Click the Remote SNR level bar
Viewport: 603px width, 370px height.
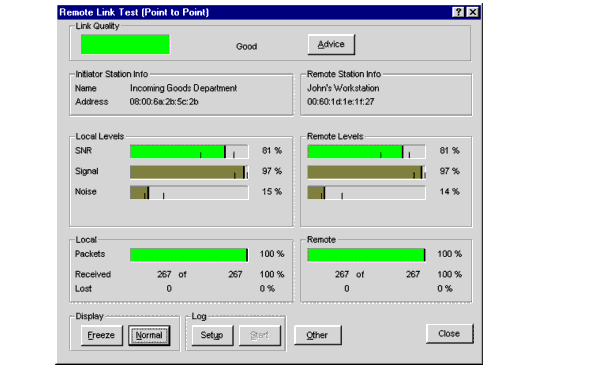point(366,152)
